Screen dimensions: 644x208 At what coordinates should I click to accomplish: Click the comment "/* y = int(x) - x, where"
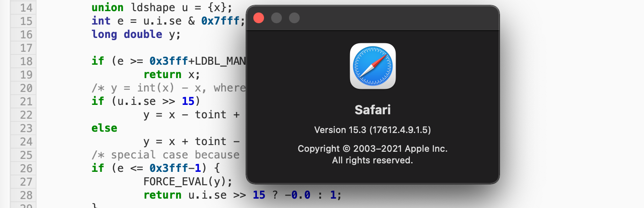tap(169, 88)
